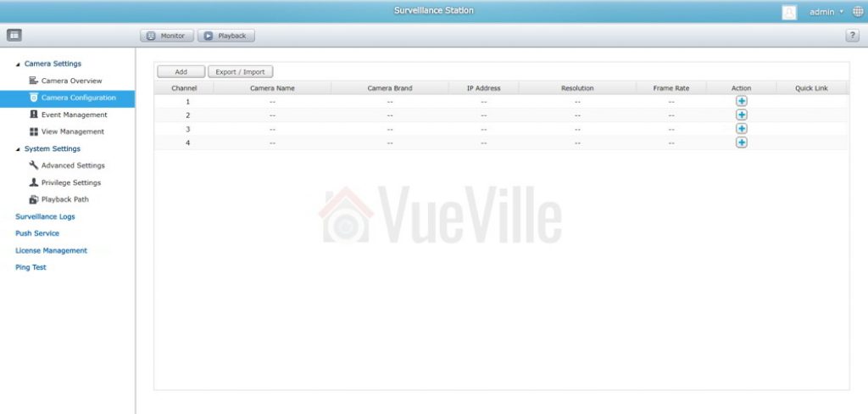
Task: Go to Surveillance Logs
Action: pos(45,216)
